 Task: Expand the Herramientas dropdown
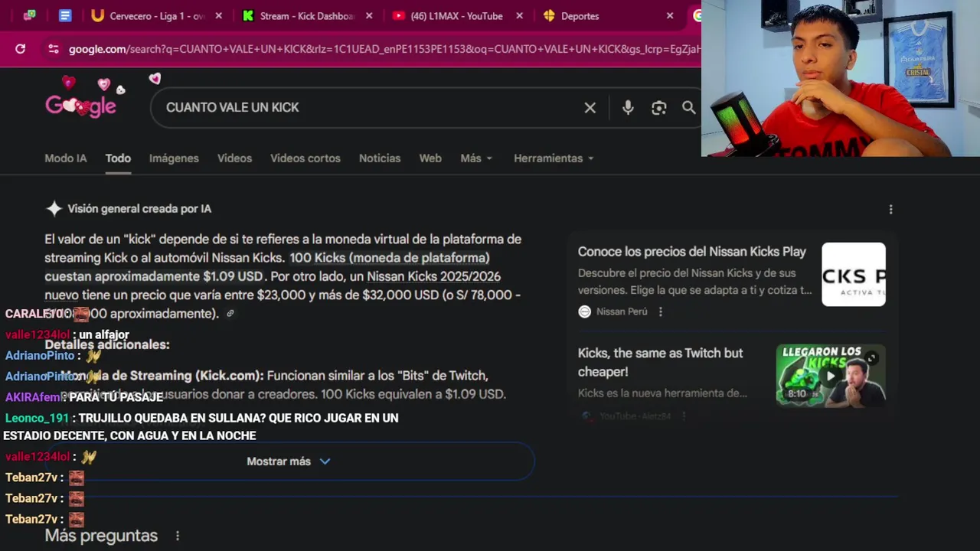tap(554, 158)
